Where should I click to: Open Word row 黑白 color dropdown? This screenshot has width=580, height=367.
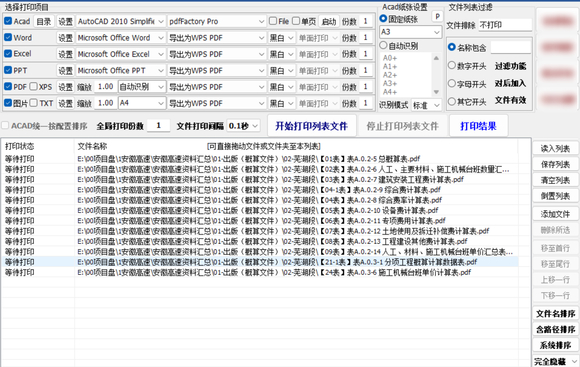point(281,38)
